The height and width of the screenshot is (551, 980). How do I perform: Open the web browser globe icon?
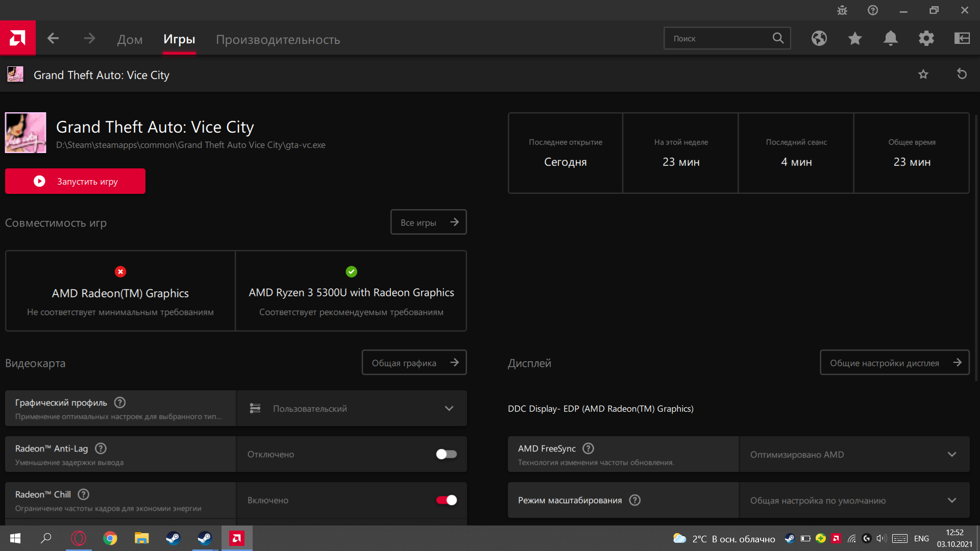(819, 38)
